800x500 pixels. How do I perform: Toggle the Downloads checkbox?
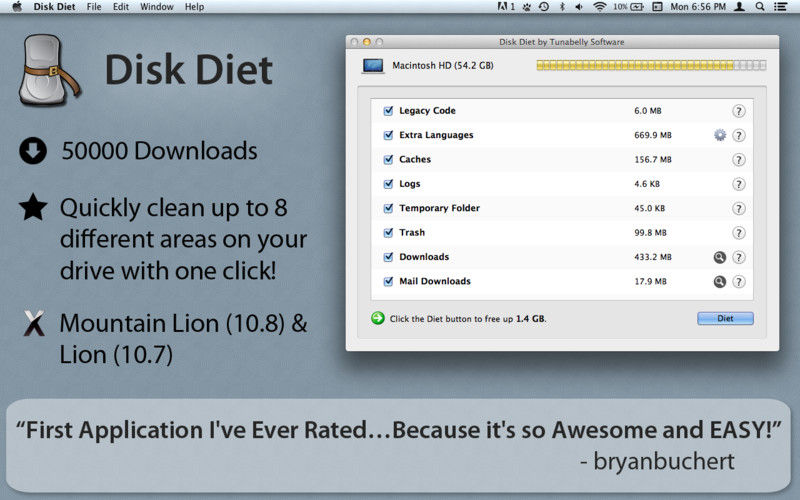point(388,257)
